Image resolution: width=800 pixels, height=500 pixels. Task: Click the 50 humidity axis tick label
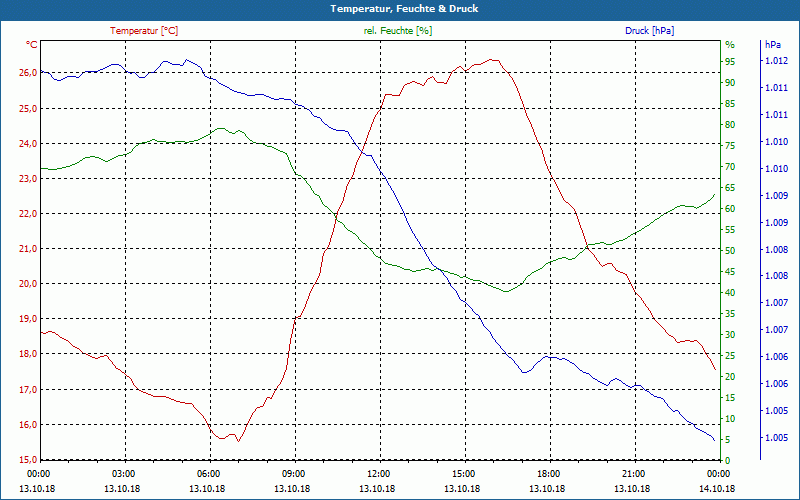click(730, 251)
